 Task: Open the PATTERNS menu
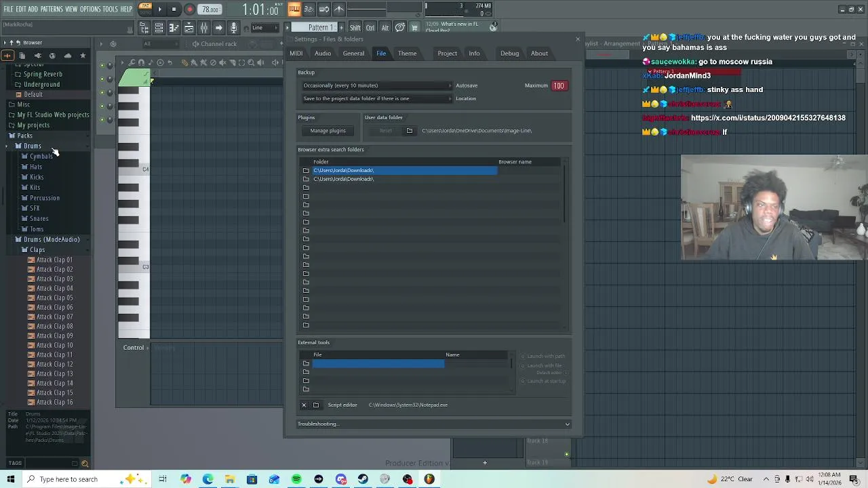(x=52, y=9)
